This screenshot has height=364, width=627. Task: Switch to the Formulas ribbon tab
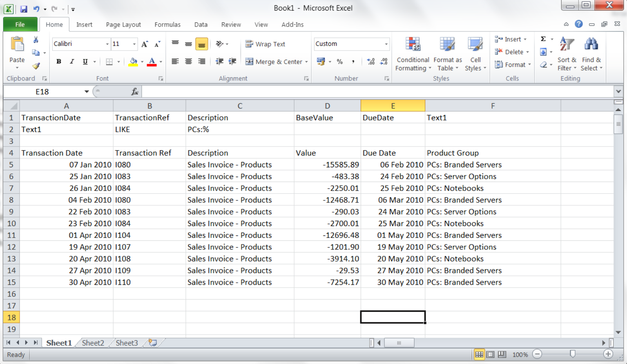tap(167, 24)
